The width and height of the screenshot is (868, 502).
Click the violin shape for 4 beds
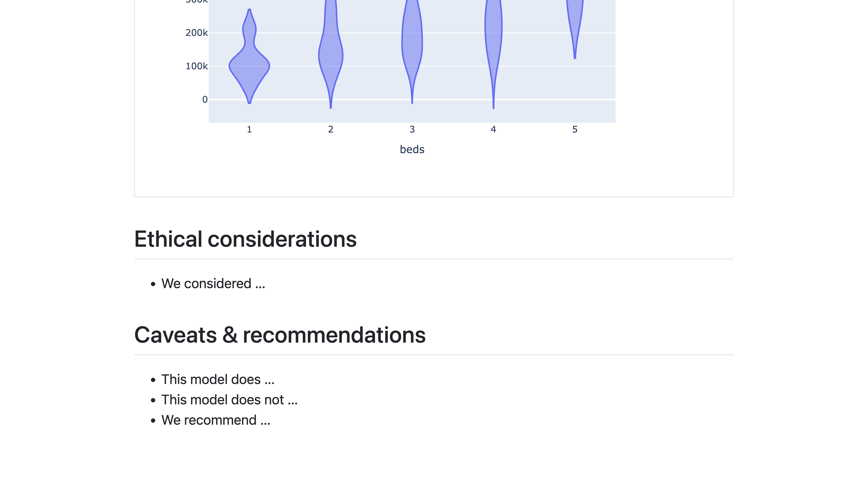coord(493,34)
